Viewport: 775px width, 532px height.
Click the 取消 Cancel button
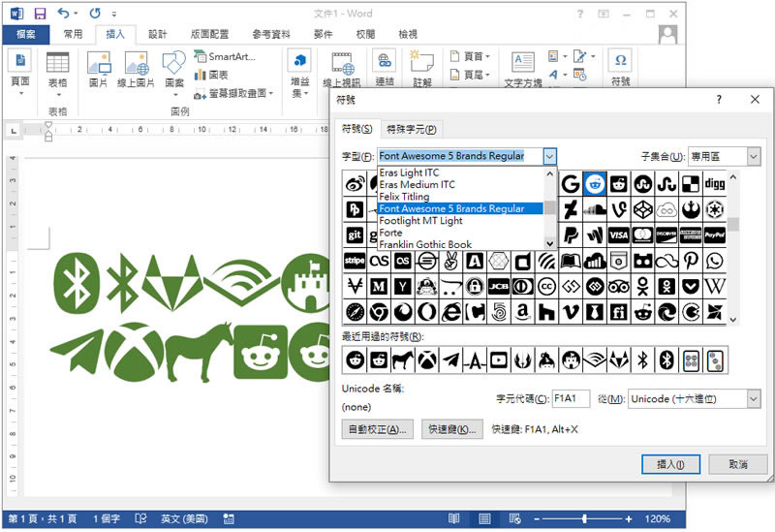[738, 464]
